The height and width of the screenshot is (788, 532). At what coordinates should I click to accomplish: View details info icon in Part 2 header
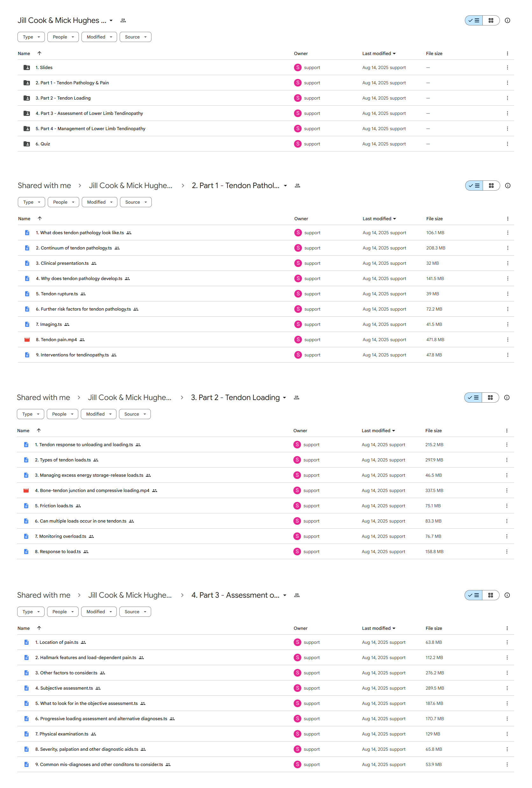pos(507,398)
